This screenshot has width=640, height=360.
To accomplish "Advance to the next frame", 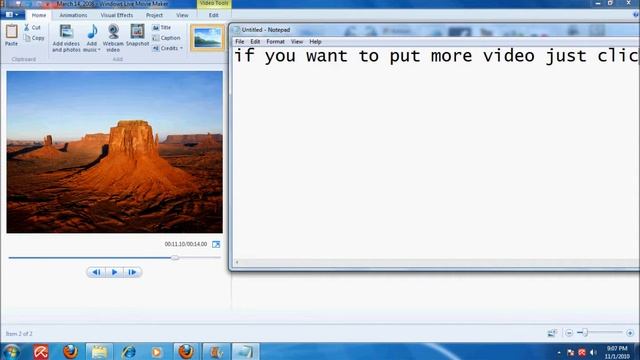I will [x=132, y=272].
